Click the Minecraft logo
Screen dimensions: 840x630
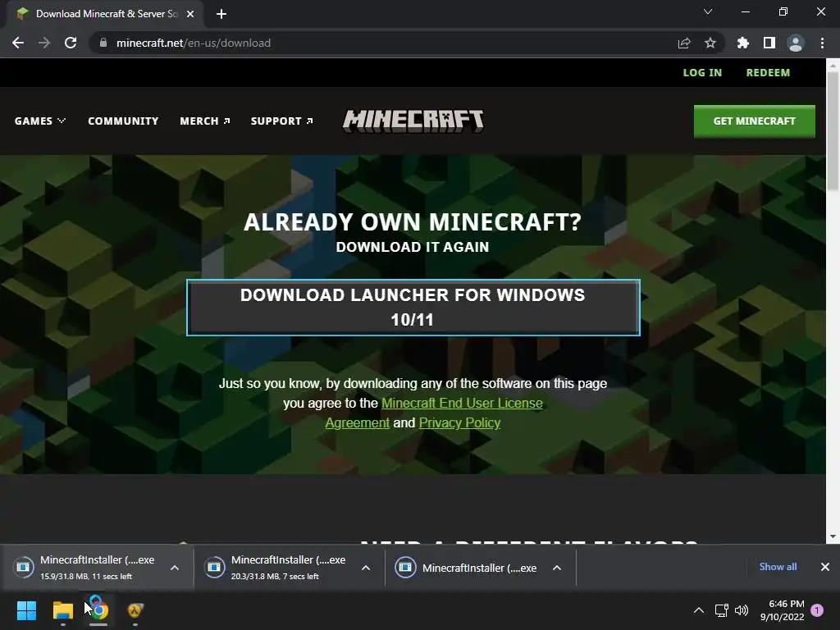click(413, 121)
